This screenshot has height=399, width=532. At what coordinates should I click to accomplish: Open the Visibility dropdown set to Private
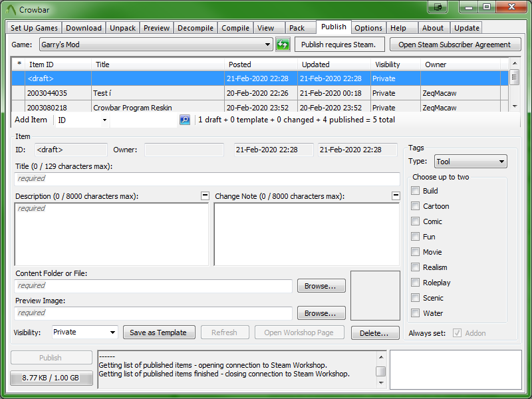coord(85,332)
